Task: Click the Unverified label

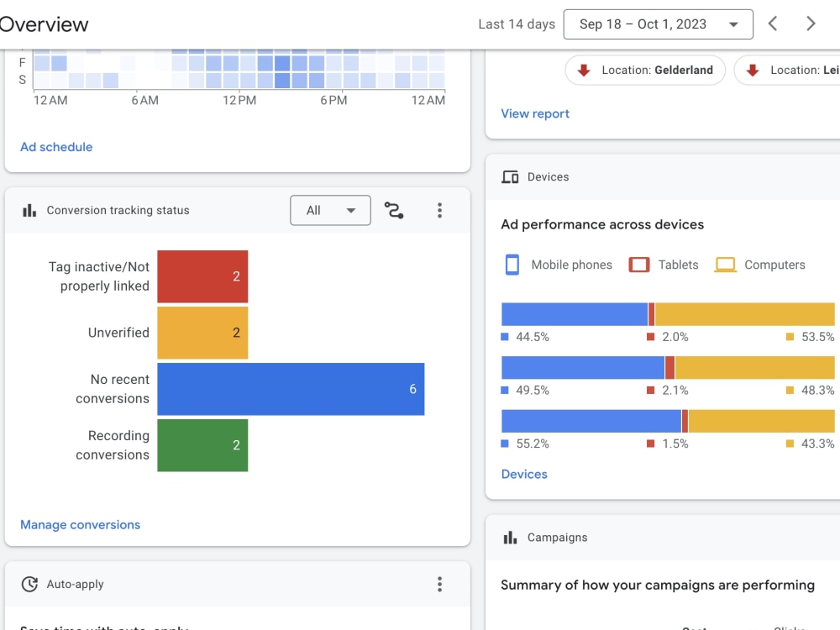Action: (x=119, y=333)
